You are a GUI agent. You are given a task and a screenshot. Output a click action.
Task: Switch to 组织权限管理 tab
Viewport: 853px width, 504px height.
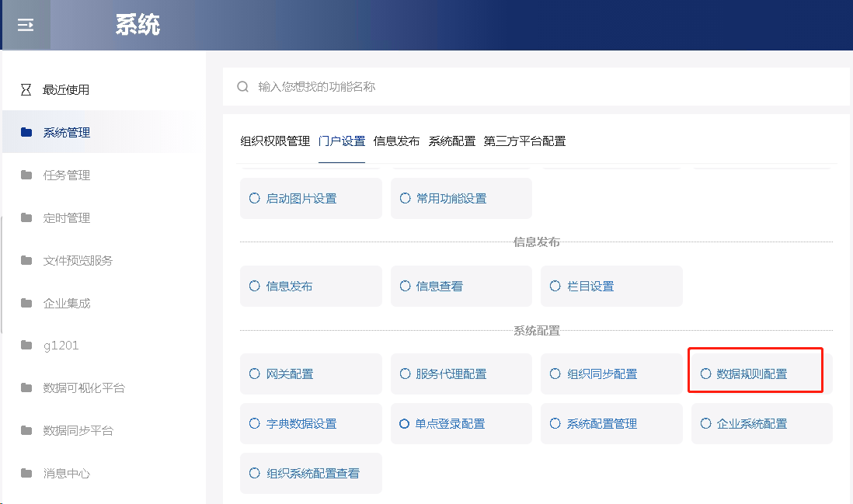[275, 141]
